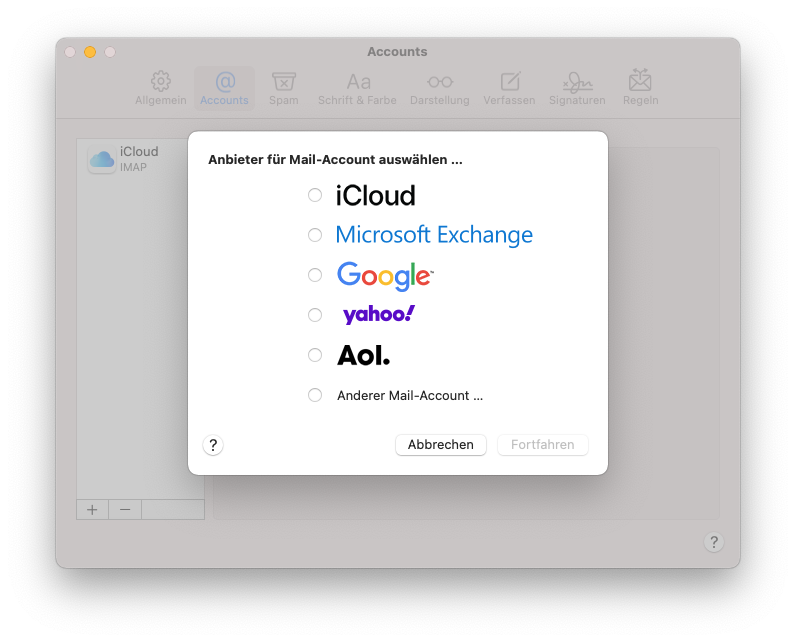Viewport: 796px width, 642px height.
Task: Click the 'Anderer Mail-Account ...' label
Action: 410,395
